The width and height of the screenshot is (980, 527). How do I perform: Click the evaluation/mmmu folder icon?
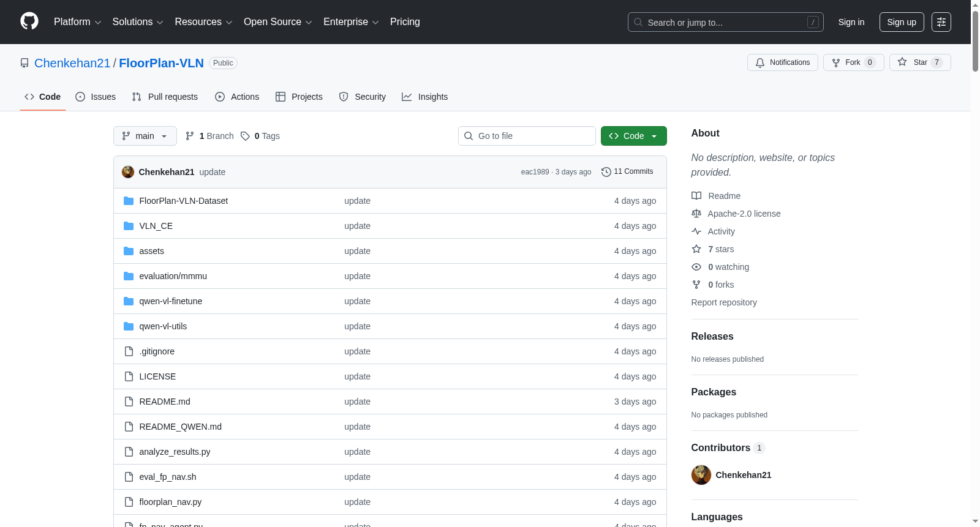(129, 276)
